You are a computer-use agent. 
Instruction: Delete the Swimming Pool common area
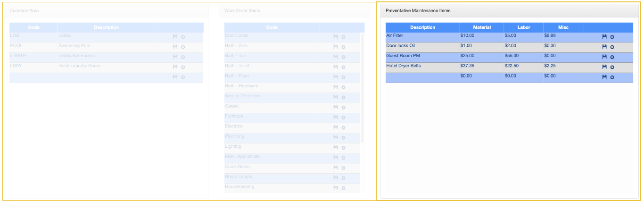coord(183,47)
